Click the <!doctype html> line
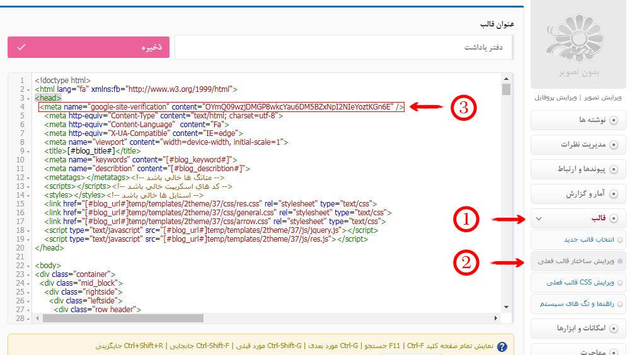 click(x=63, y=81)
